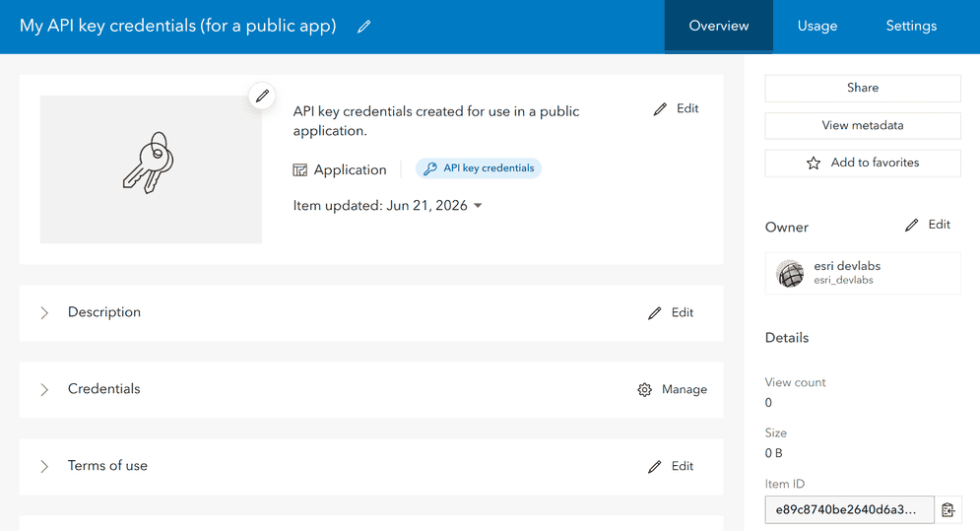Screen dimensions: 980x531
Task: Click the key thumbnail image
Action: 151,168
